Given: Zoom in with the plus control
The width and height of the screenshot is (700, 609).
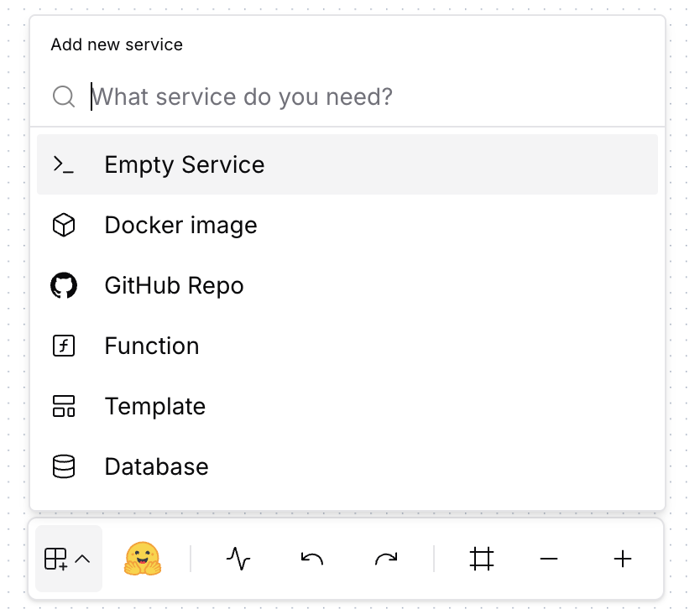Looking at the screenshot, I should [x=622, y=558].
